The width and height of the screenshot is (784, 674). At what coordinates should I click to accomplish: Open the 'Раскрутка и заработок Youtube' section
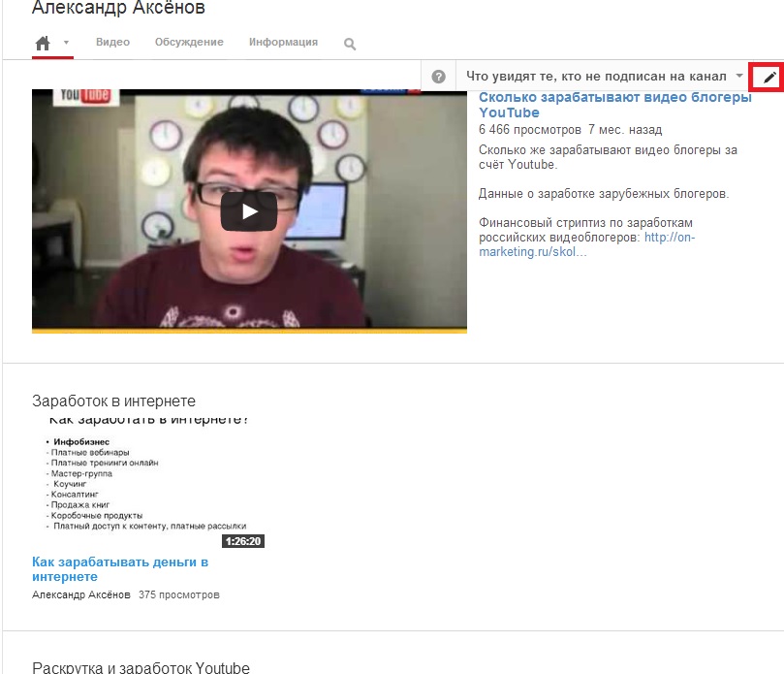tap(141, 667)
